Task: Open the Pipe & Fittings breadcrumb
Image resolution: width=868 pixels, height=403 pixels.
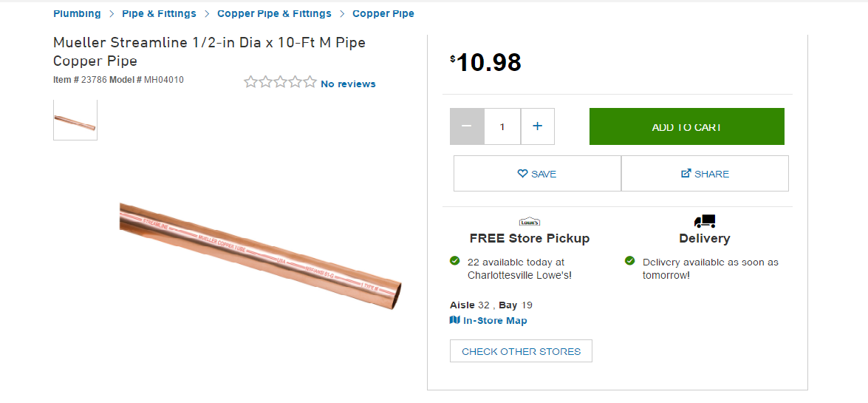Action: pos(159,13)
